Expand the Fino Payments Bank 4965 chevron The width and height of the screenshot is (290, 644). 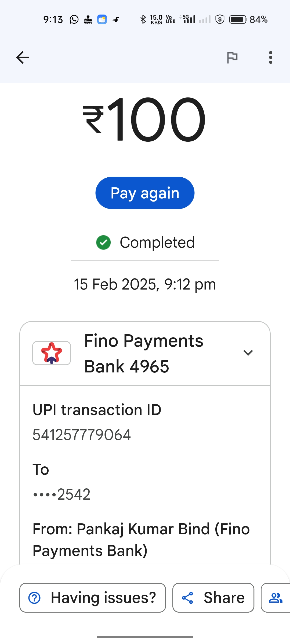248,353
